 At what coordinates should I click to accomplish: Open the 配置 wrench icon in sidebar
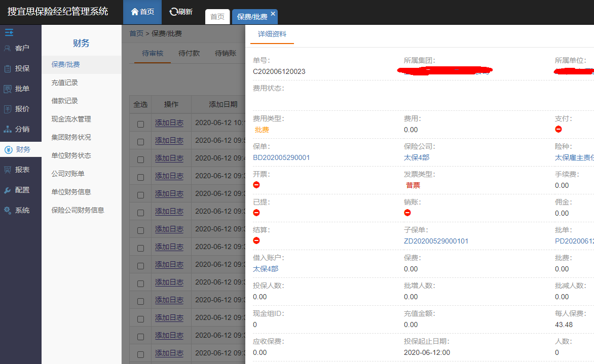click(7, 190)
